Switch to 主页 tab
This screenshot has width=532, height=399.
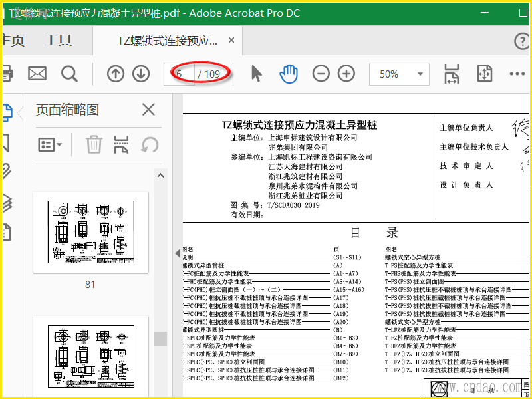point(13,41)
